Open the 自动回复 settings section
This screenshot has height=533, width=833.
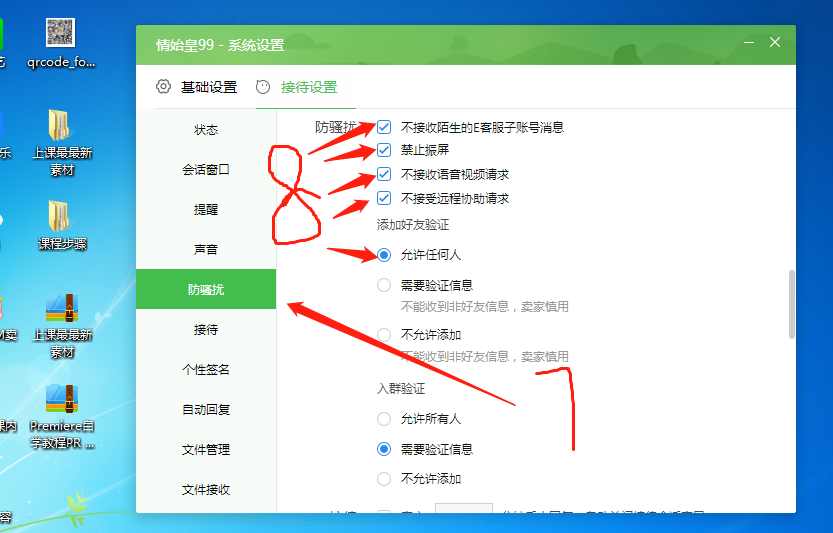tap(206, 409)
